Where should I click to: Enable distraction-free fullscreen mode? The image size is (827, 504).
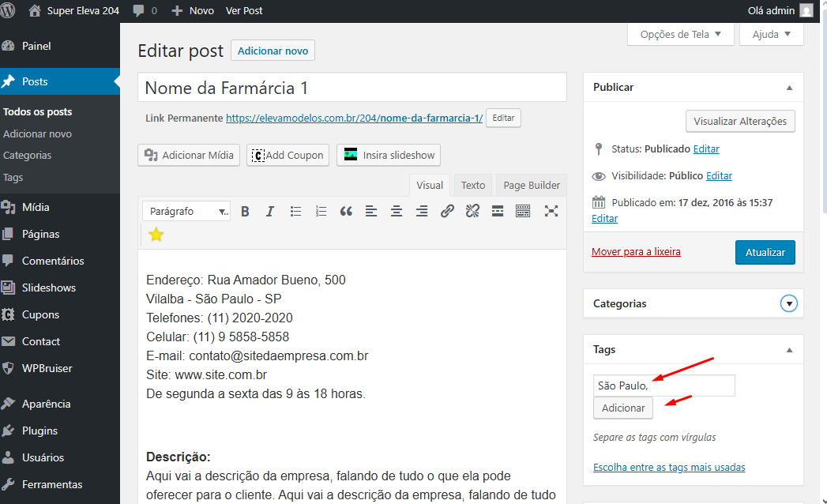click(x=551, y=211)
